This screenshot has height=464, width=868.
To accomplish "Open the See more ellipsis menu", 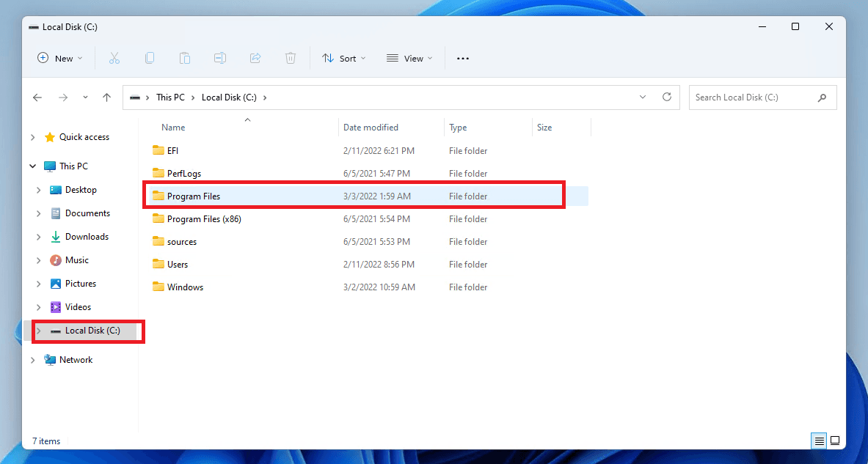I will pos(463,58).
